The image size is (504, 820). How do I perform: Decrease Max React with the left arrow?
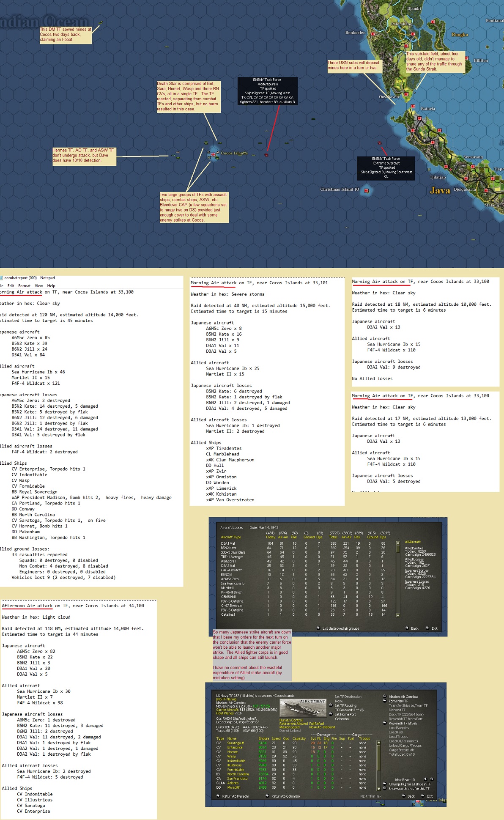click(426, 779)
